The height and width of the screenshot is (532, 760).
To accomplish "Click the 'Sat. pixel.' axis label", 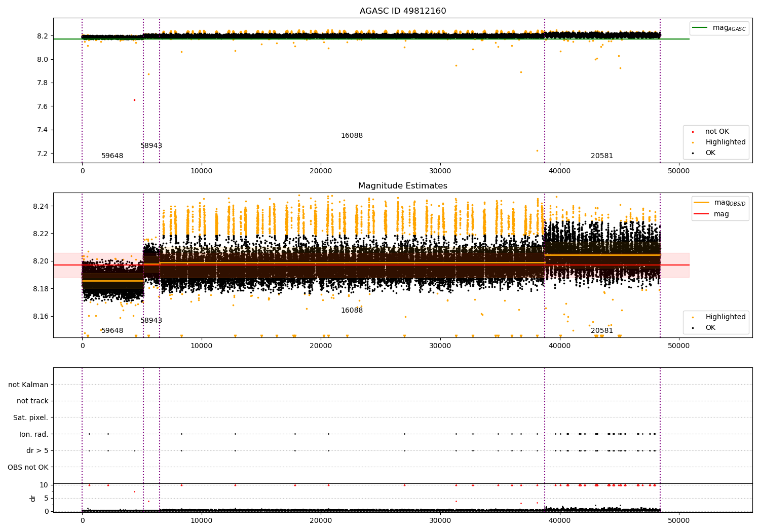I will (31, 417).
